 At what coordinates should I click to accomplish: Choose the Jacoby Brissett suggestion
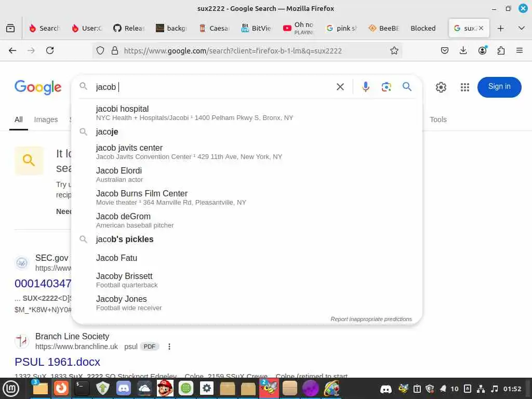pos(247,280)
